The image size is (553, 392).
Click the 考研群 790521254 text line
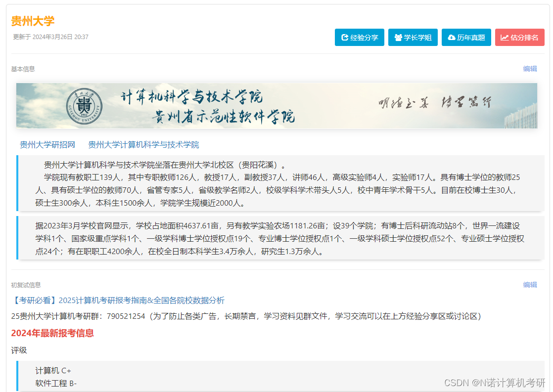246,316
